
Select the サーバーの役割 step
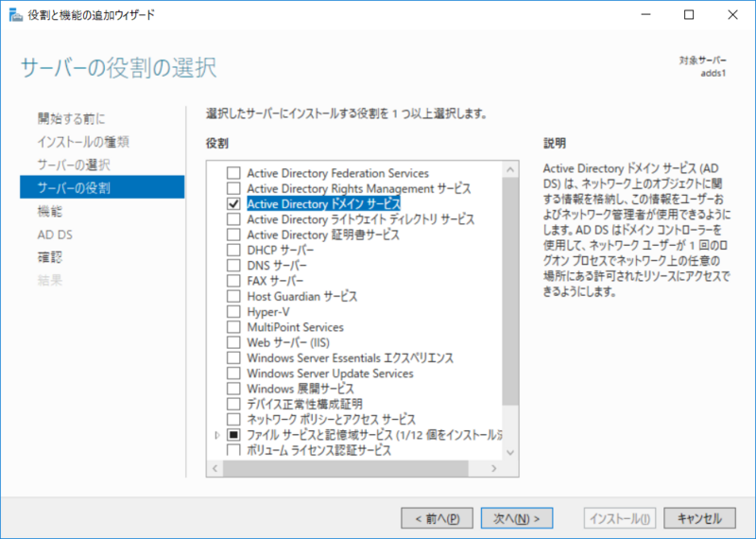[102, 187]
